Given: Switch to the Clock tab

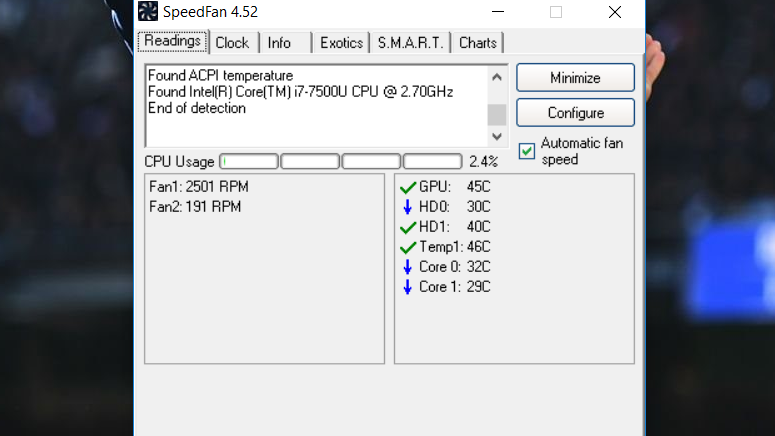Looking at the screenshot, I should [232, 43].
